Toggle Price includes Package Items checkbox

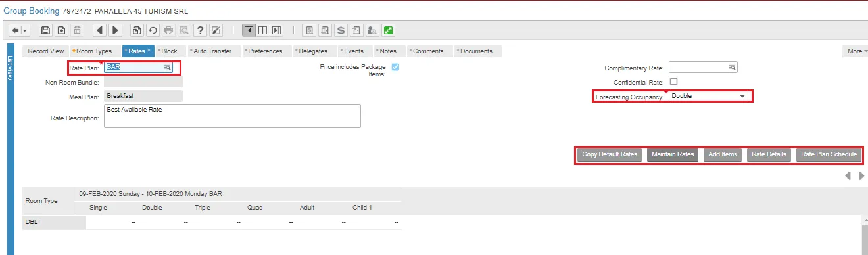pos(396,67)
